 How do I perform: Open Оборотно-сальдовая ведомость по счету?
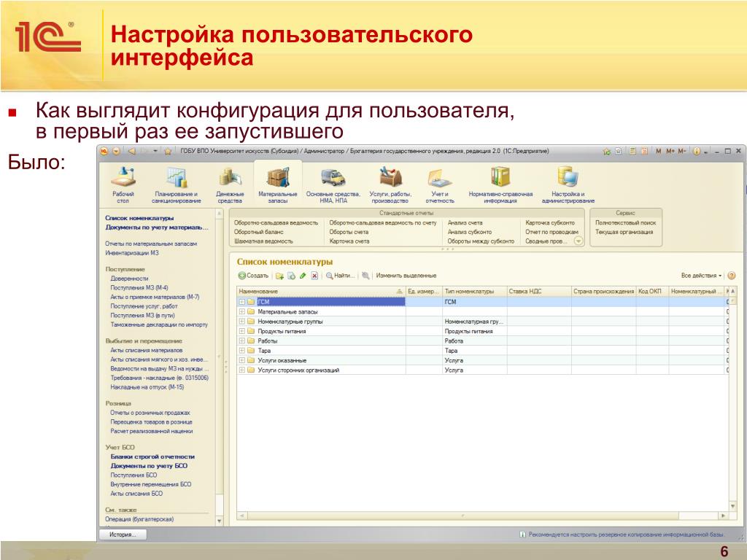pyautogui.click(x=383, y=223)
